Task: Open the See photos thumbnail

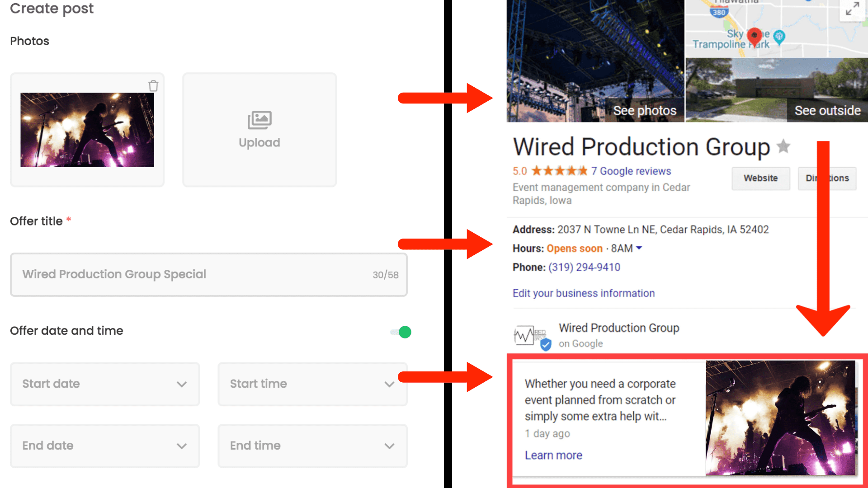Action: click(x=595, y=61)
